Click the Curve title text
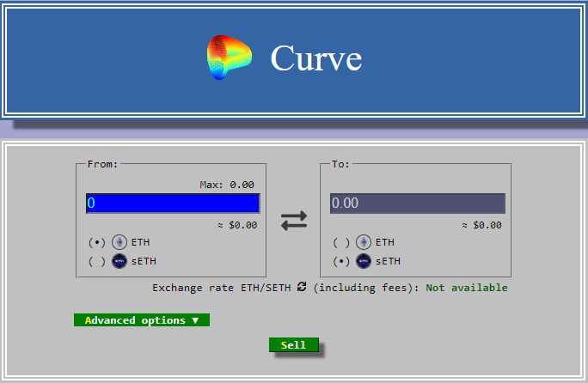 [316, 58]
